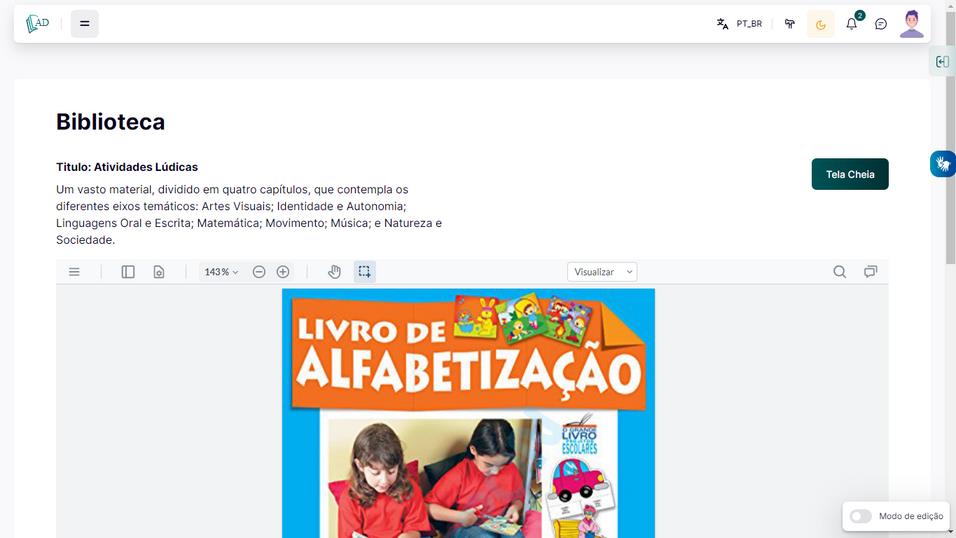Click the AD logo in the header
Viewport: 956px width, 538px height.
click(38, 24)
